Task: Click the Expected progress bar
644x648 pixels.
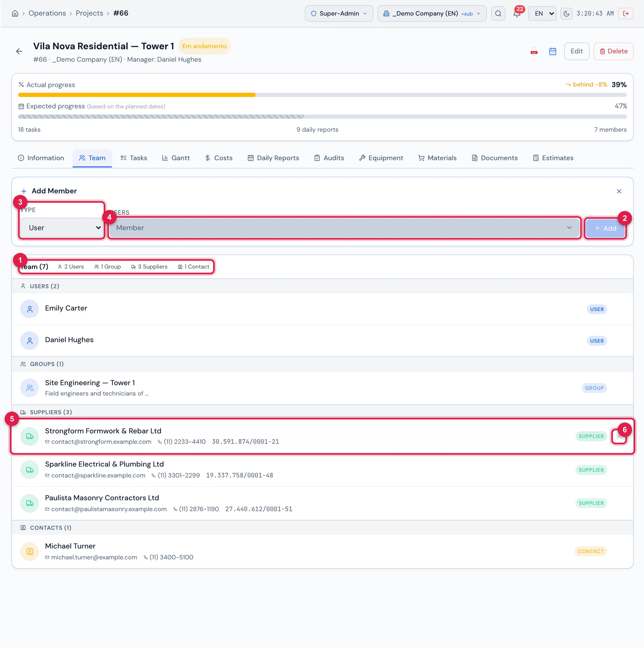Action: [x=322, y=117]
